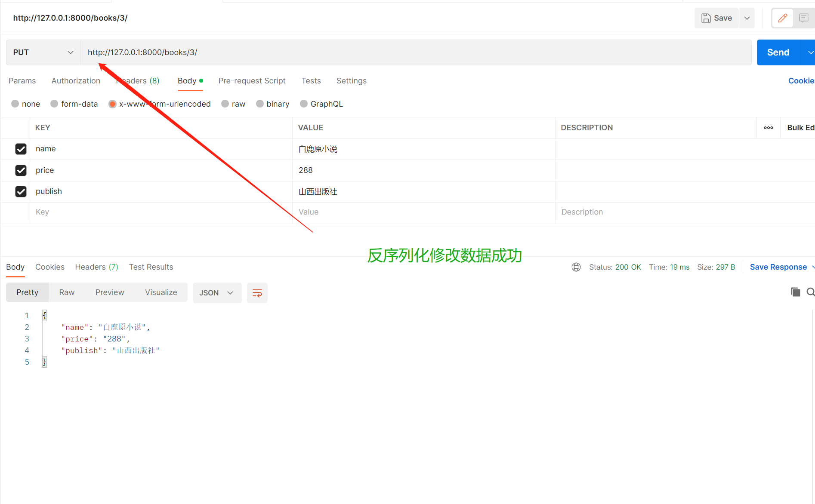Toggle the publish row checkbox
The image size is (815, 504).
pos(21,191)
